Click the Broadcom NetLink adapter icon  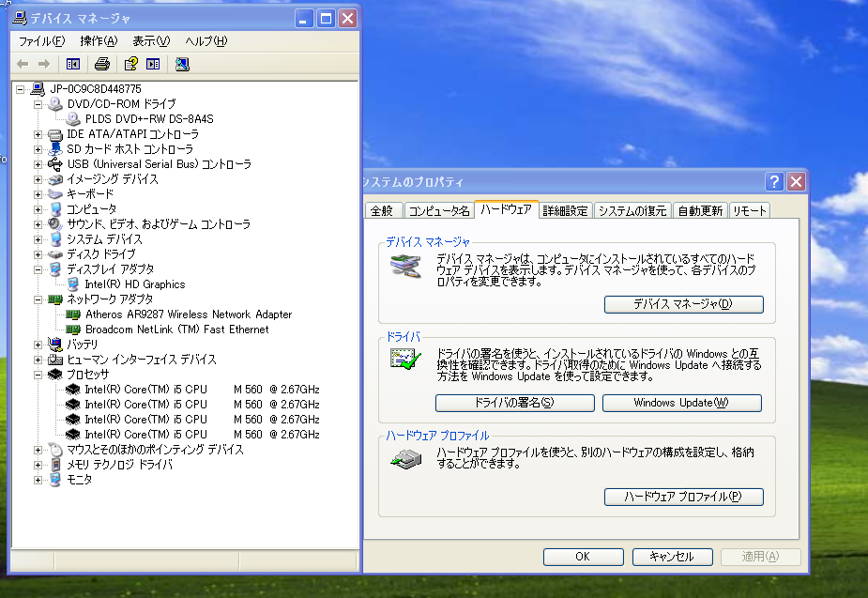pos(72,329)
